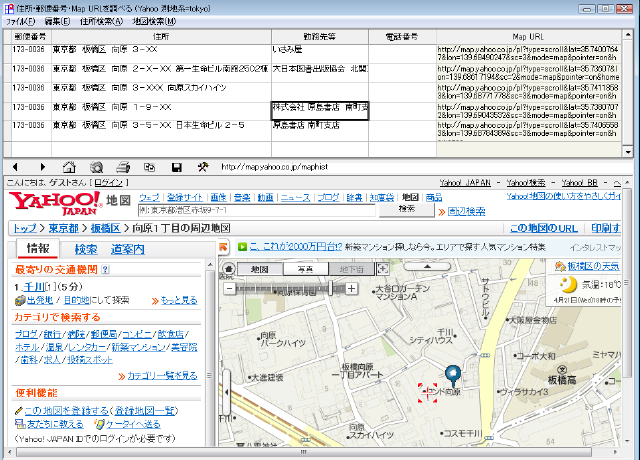The image size is (640, 460).
Task: Click 東京都 breadcrumb link
Action: point(64,228)
